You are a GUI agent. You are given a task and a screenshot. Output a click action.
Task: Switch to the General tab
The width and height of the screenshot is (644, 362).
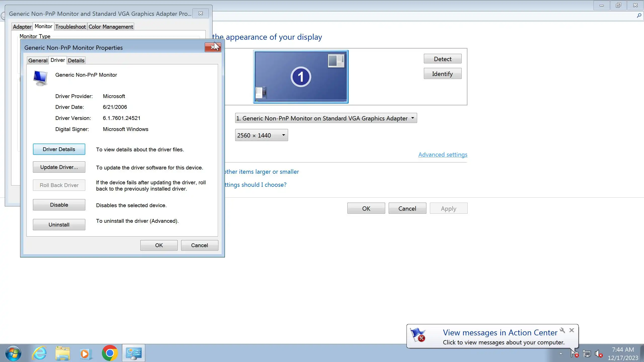point(38,60)
